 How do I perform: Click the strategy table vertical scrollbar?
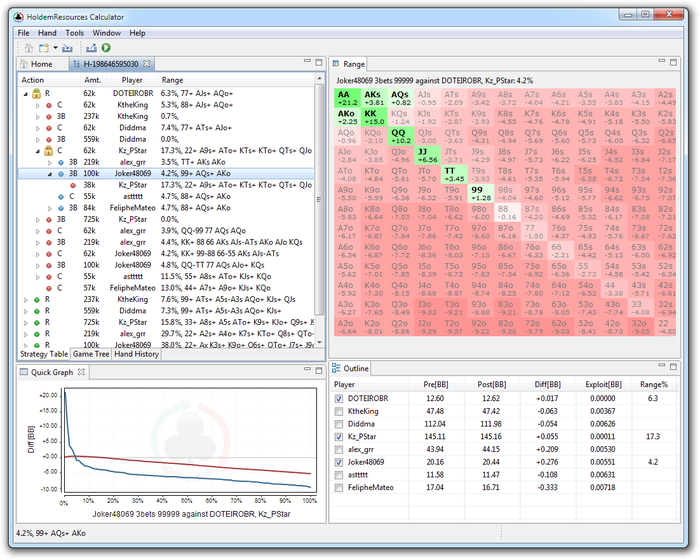tap(319, 200)
